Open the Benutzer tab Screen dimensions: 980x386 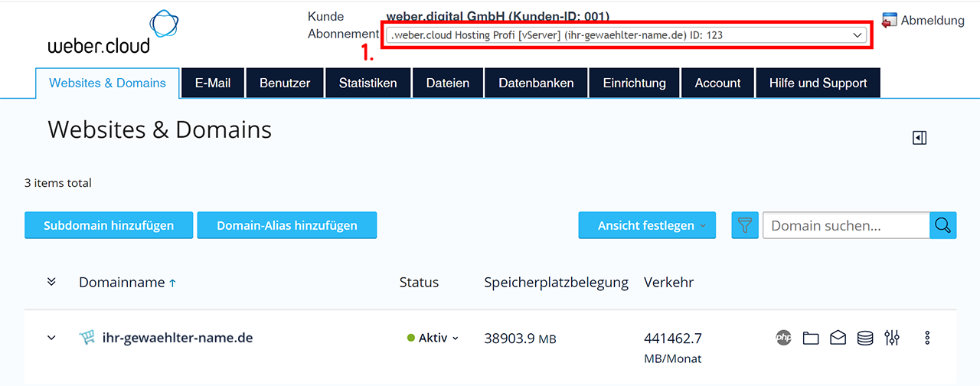[285, 83]
